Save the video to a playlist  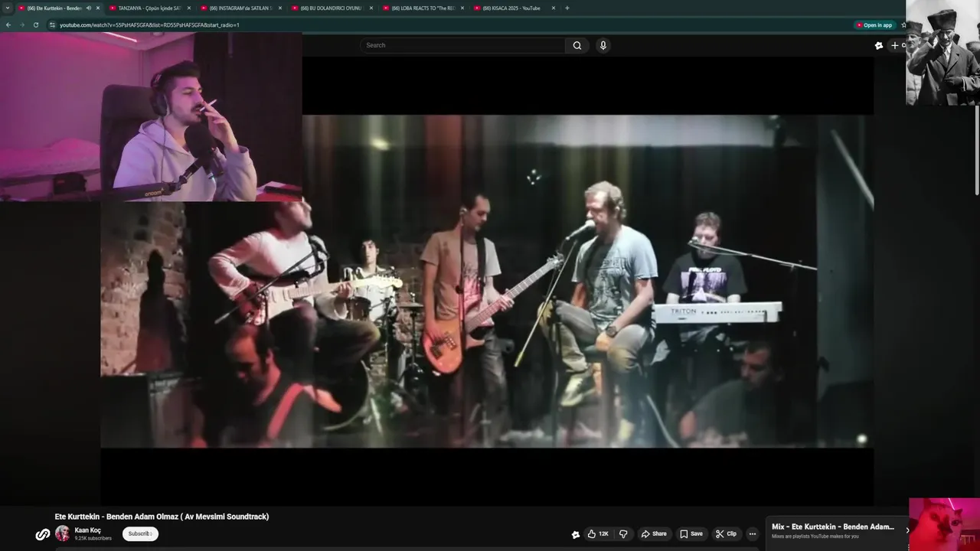(x=691, y=533)
